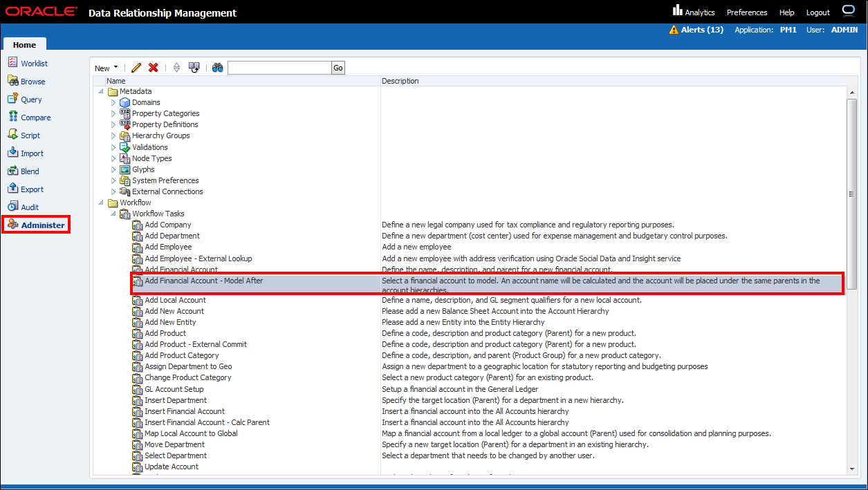
Task: Expand the Property Categories node
Action: point(114,113)
